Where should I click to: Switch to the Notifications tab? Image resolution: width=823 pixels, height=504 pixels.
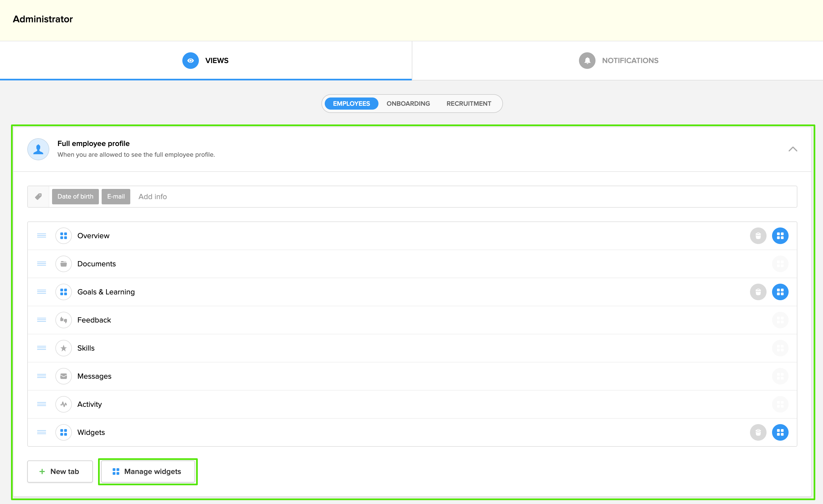(x=618, y=61)
